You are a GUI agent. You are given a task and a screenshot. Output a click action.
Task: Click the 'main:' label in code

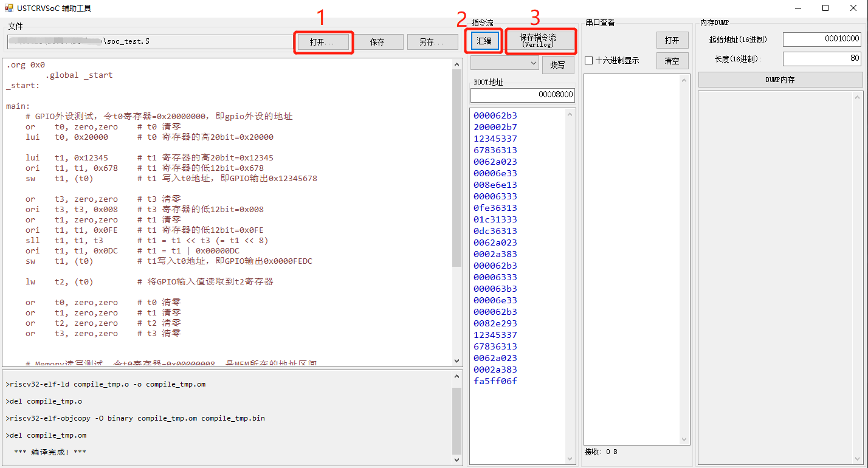pyautogui.click(x=18, y=106)
